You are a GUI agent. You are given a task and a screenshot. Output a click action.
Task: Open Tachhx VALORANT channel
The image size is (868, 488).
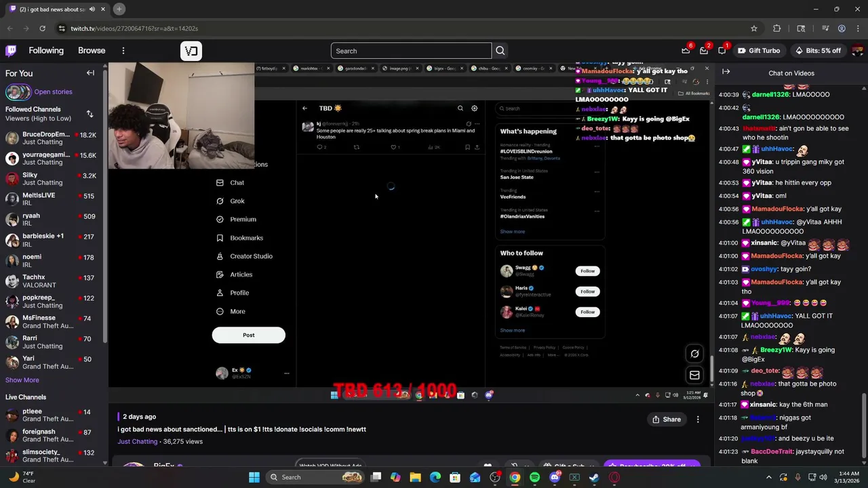51,281
